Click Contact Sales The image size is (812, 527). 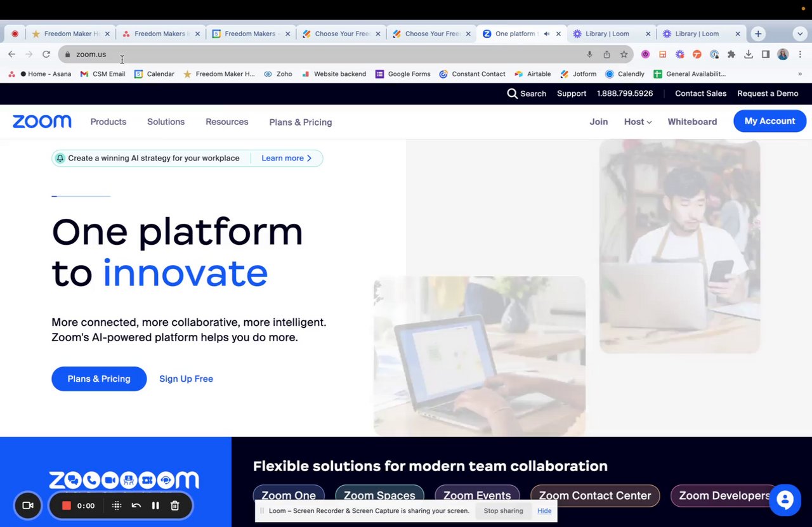700,93
